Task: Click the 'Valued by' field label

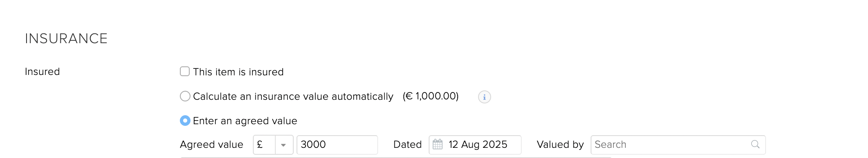Action: point(560,145)
